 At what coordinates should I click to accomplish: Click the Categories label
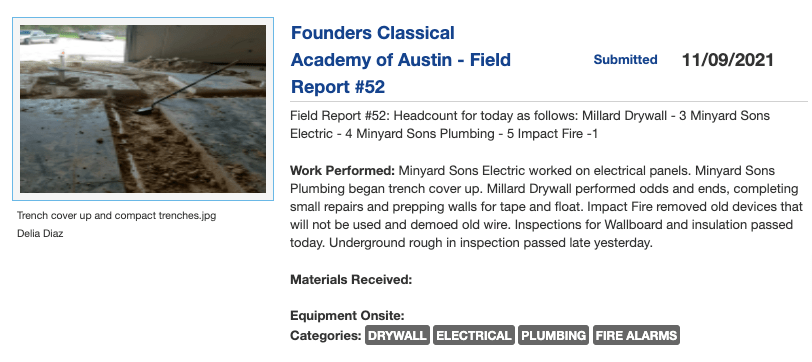(x=326, y=336)
